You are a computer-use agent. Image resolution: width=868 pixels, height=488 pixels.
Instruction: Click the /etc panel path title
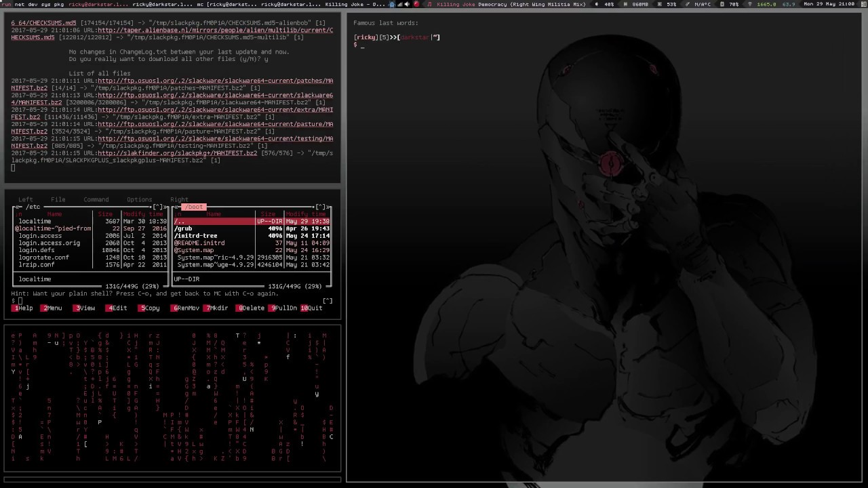coord(33,207)
